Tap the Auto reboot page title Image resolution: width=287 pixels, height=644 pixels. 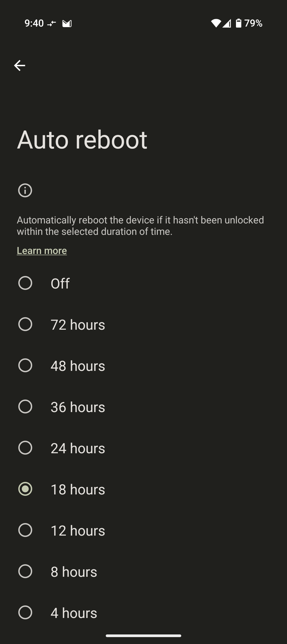tap(82, 140)
